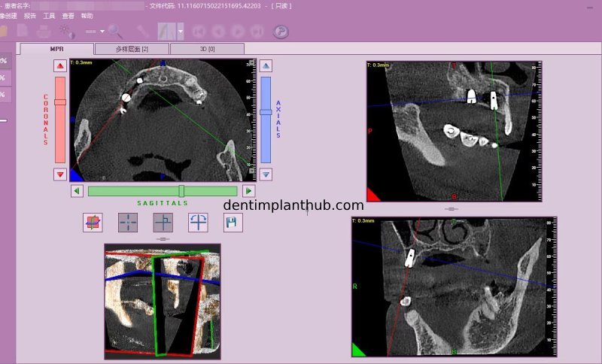Open a new document from toolbar

click(23, 31)
